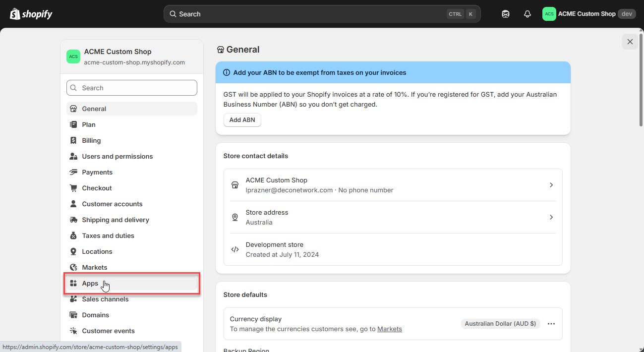This screenshot has width=644, height=352.
Task: Click the Apps grid icon
Action: pos(73,283)
